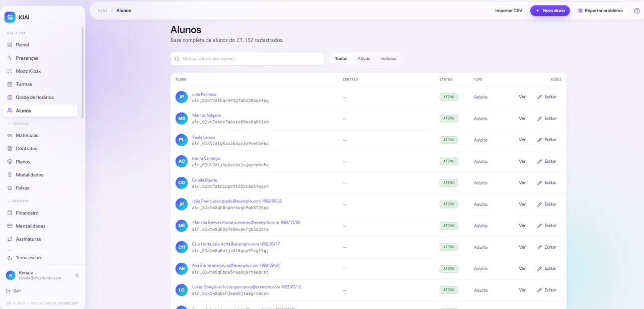
Task: Click Editar for Ana Bruna
Action: click(x=547, y=269)
